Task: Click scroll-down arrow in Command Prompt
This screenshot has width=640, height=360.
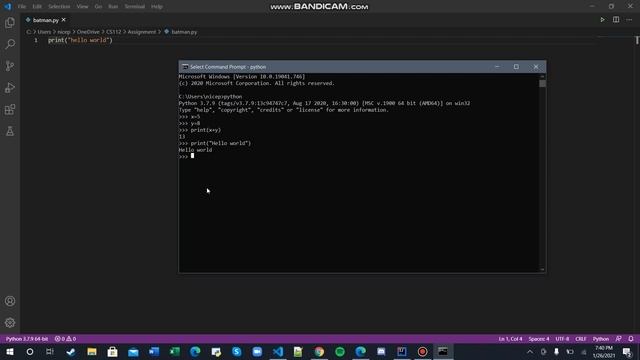Action: coord(542,269)
